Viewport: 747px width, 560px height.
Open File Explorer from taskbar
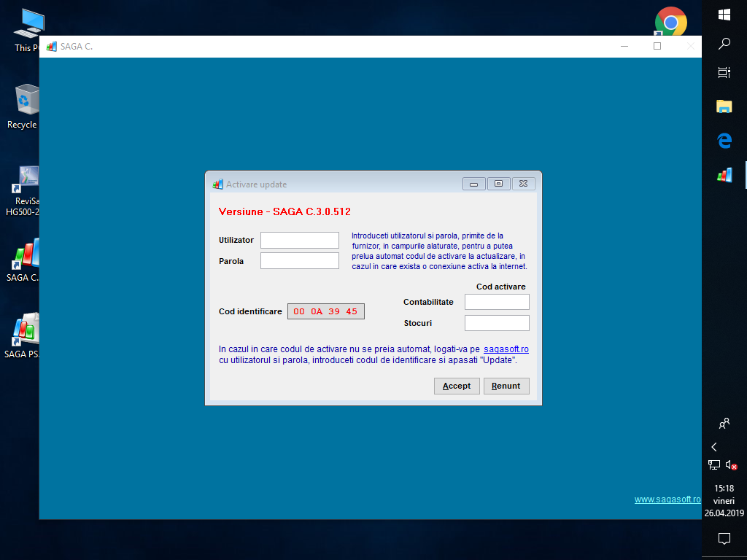point(724,106)
